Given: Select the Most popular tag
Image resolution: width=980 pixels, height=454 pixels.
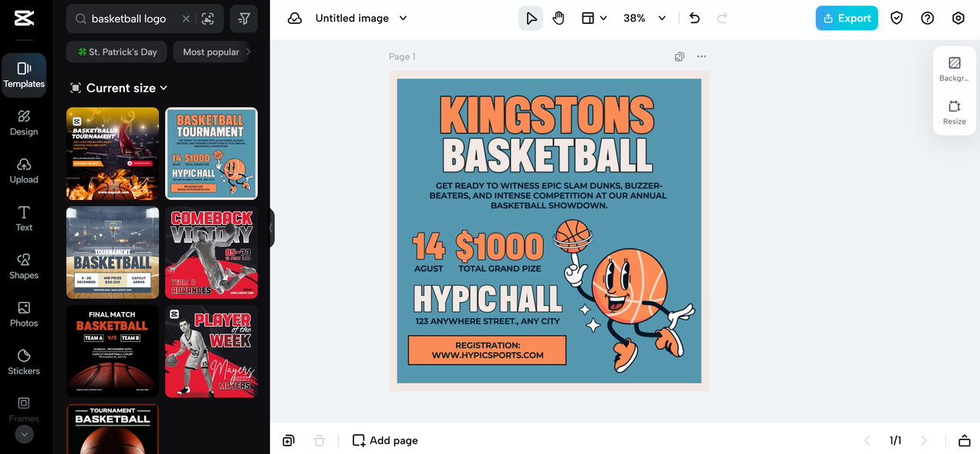Looking at the screenshot, I should coord(211,52).
